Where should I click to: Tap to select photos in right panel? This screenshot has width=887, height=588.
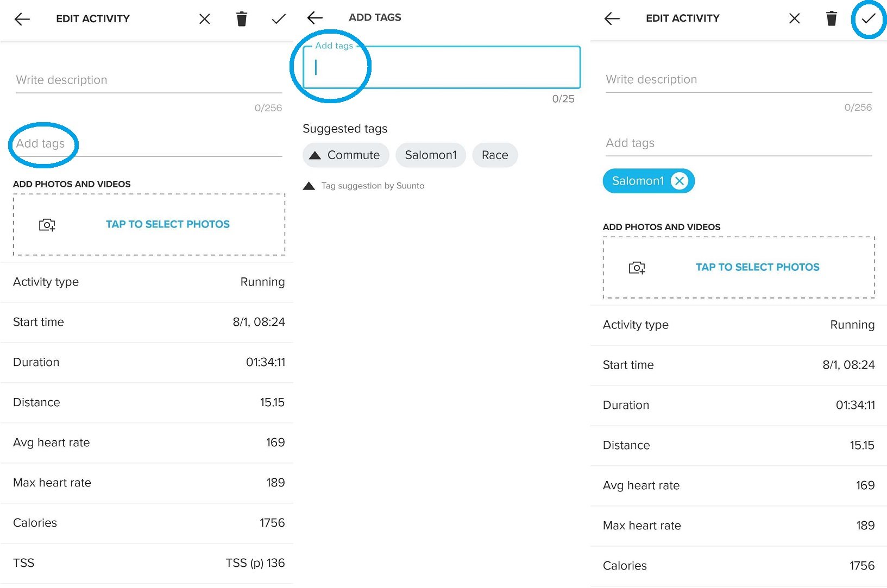[757, 267]
